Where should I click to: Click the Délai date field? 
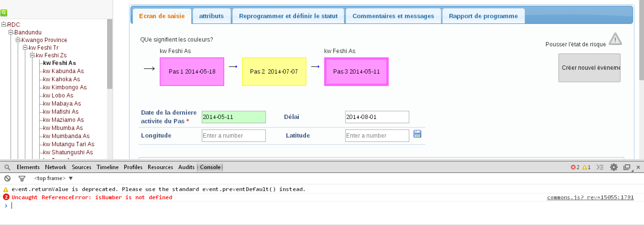tap(377, 117)
